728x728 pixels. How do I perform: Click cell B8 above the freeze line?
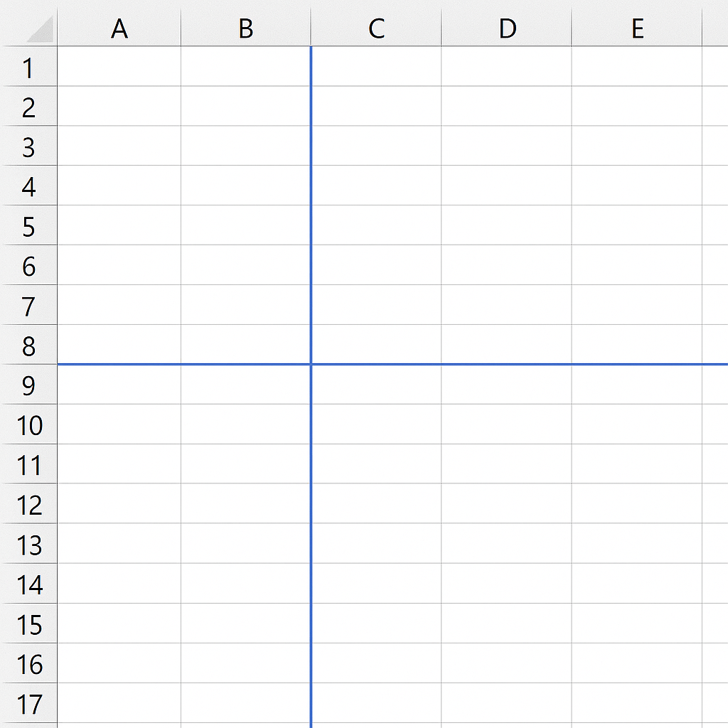(x=245, y=345)
